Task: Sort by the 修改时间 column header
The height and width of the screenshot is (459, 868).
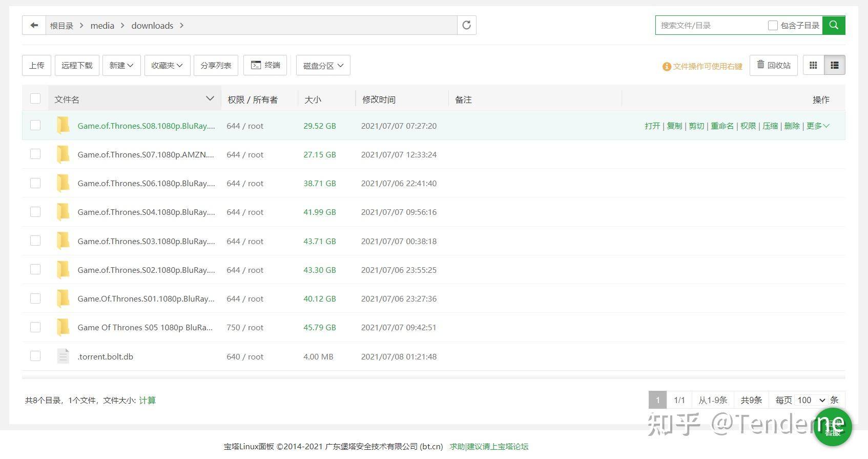Action: click(379, 99)
